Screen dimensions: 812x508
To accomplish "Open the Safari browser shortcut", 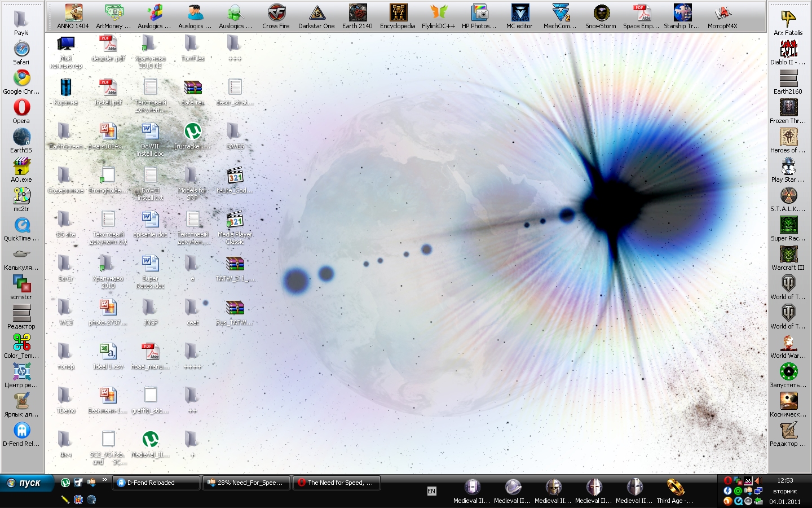I will [x=21, y=50].
